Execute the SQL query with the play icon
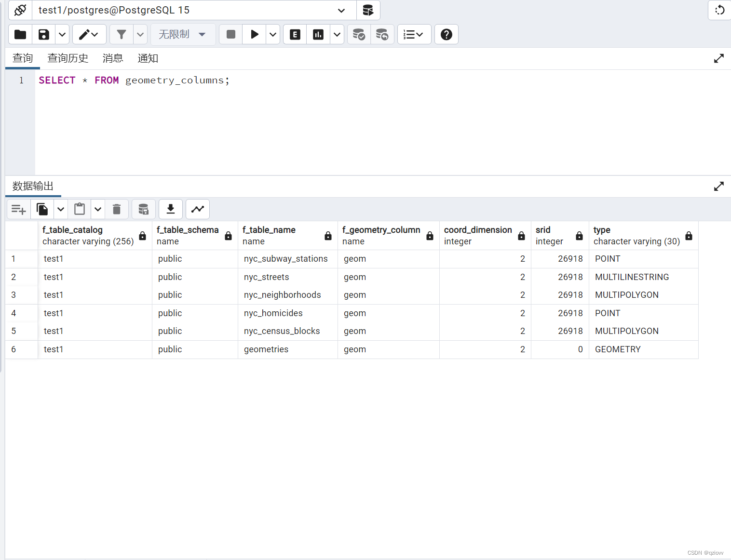 coord(254,34)
